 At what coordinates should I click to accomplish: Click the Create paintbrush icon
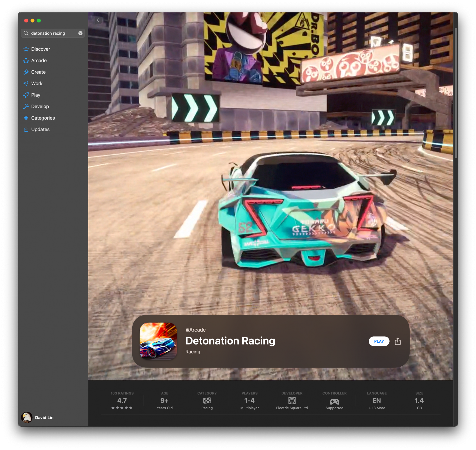point(26,72)
